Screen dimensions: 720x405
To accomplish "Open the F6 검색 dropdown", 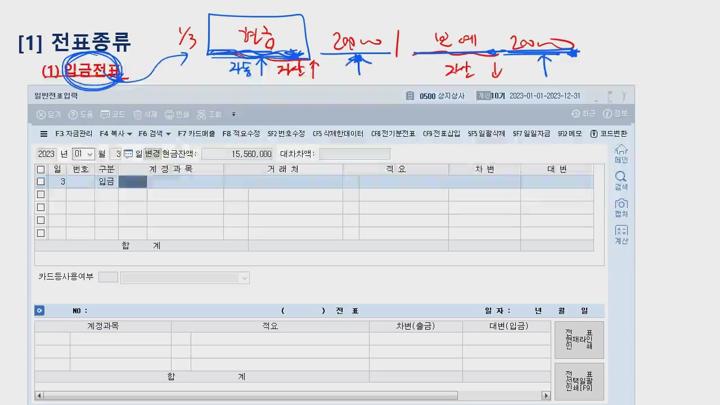I will [x=154, y=134].
